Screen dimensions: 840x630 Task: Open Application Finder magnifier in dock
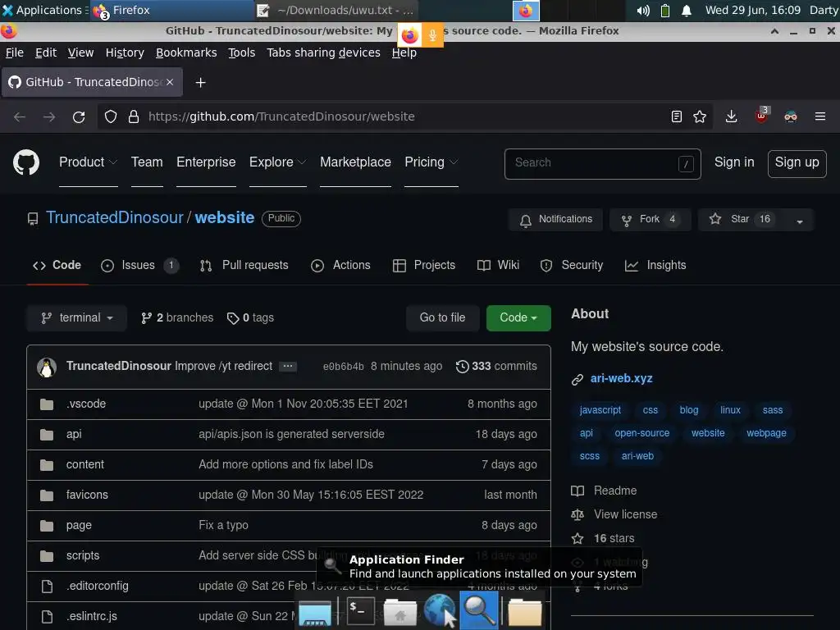click(479, 610)
